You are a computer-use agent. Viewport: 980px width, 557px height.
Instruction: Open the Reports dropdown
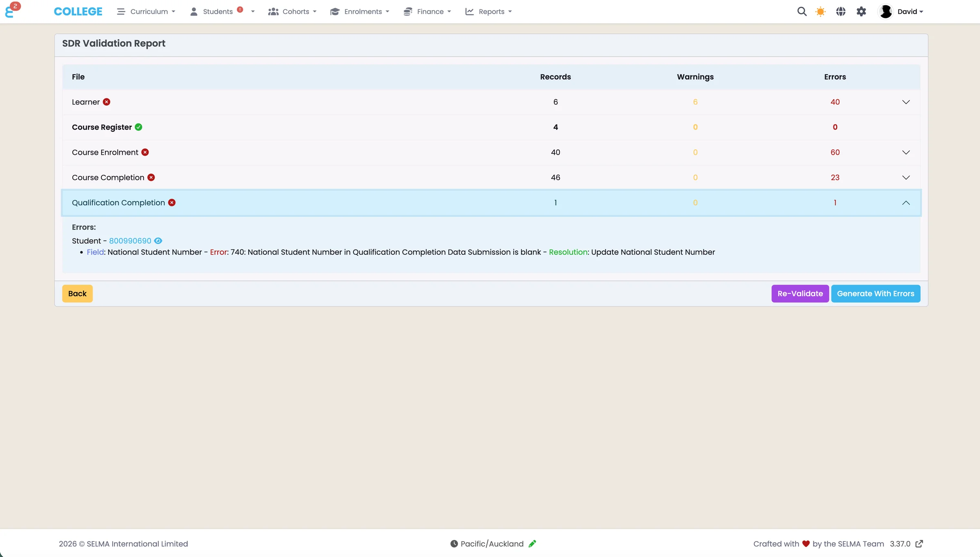[x=488, y=11]
